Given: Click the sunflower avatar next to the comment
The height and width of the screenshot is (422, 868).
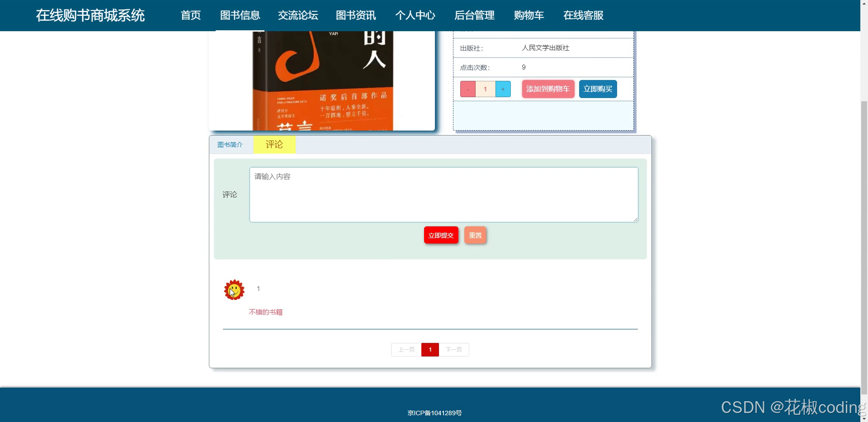Looking at the screenshot, I should 234,290.
